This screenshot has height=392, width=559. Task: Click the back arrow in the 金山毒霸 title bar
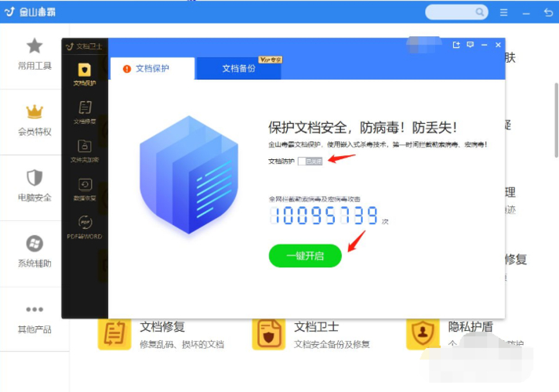(548, 13)
